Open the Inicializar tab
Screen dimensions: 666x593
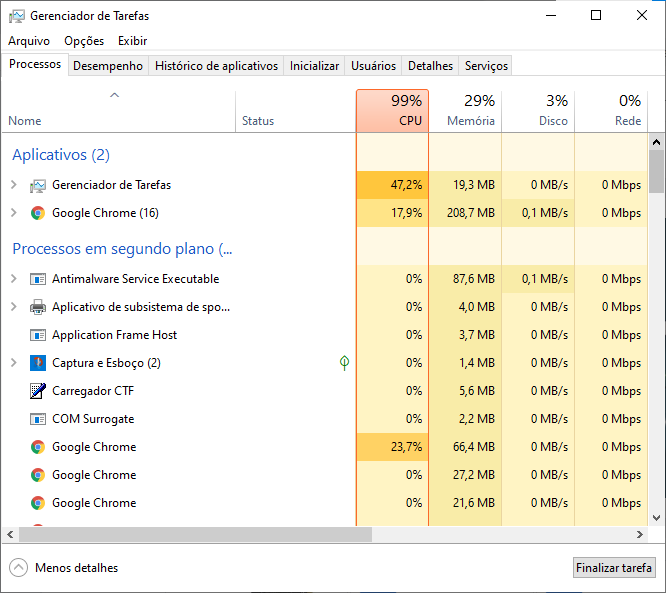tap(314, 66)
